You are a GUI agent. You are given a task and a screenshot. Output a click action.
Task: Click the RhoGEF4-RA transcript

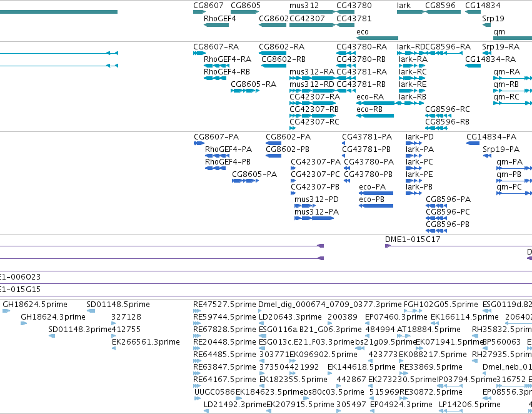(x=216, y=66)
